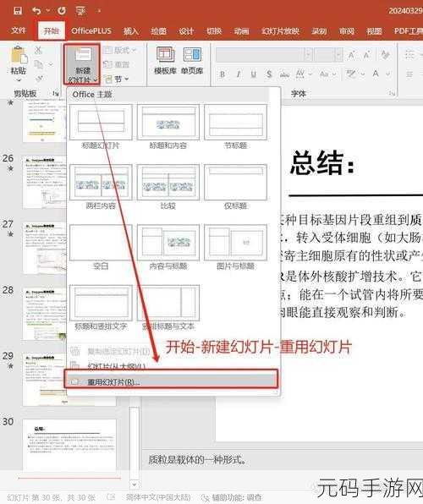Open the 动画 ribbon tab
Screen dimensions: 423x504
[242, 31]
